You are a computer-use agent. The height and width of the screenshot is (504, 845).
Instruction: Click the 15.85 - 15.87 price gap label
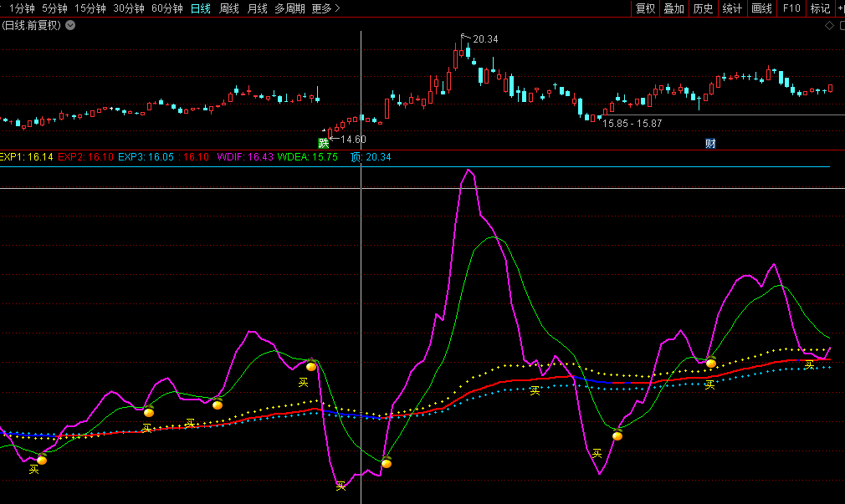click(x=632, y=123)
